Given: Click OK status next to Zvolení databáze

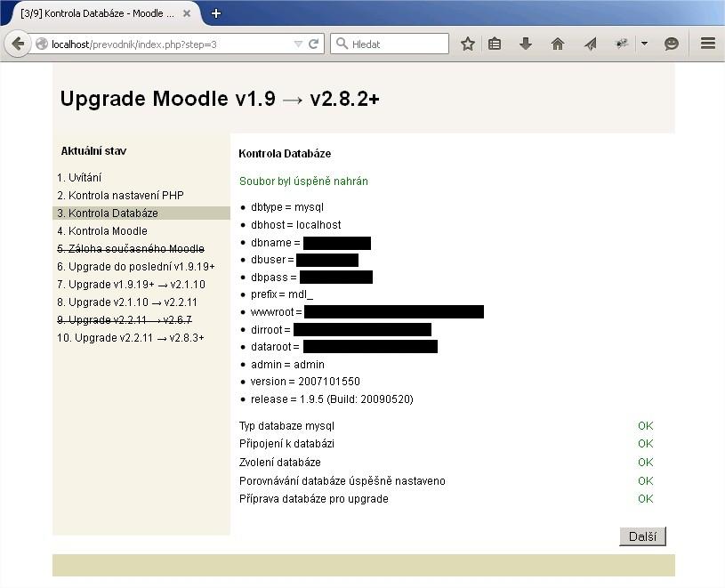Looking at the screenshot, I should (646, 463).
